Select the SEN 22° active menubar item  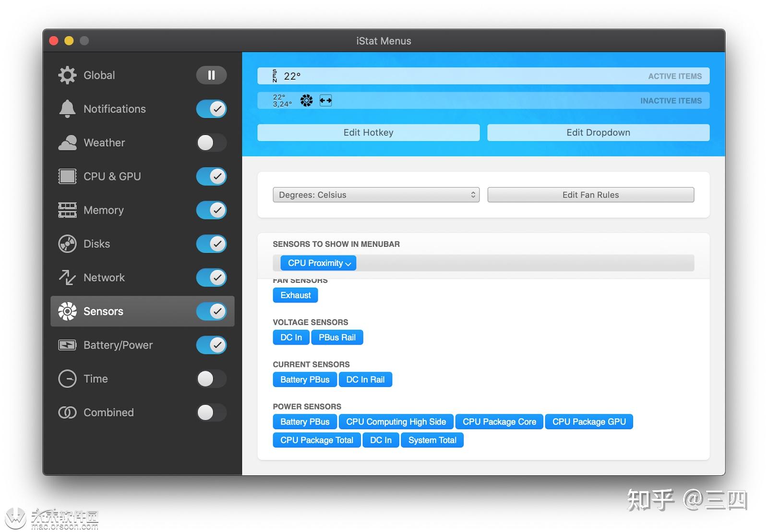[x=287, y=76]
